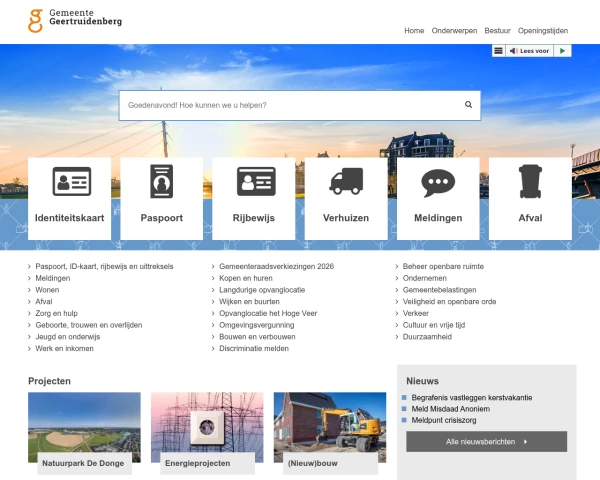This screenshot has height=480, width=600.
Task: Read news 'Meldpunt crisiszorg'
Action: click(444, 420)
